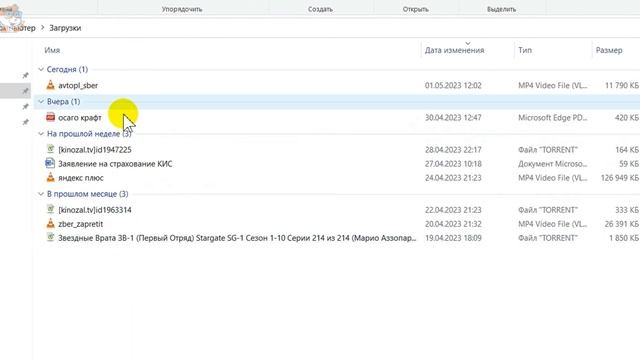Screen dimensions: 640x360
Task: Sort by the Тип column header
Action: (x=525, y=50)
